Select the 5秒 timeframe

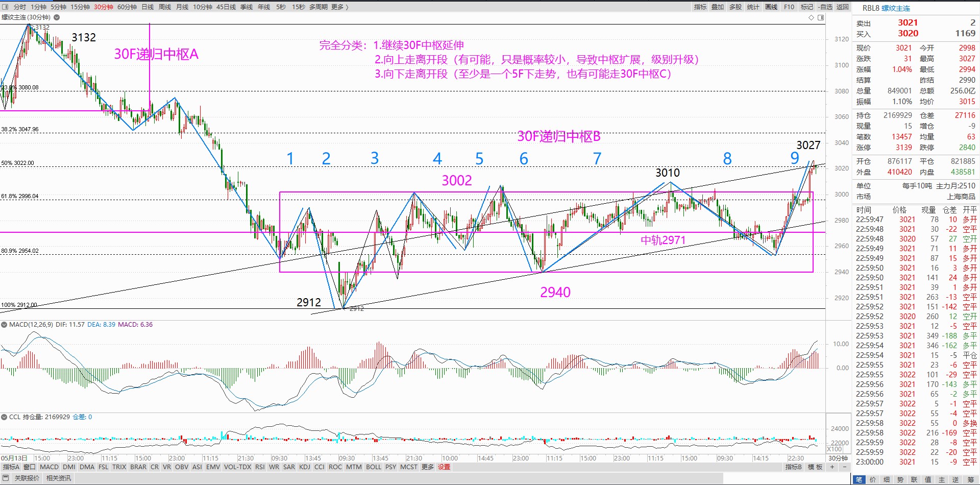coord(281,7)
